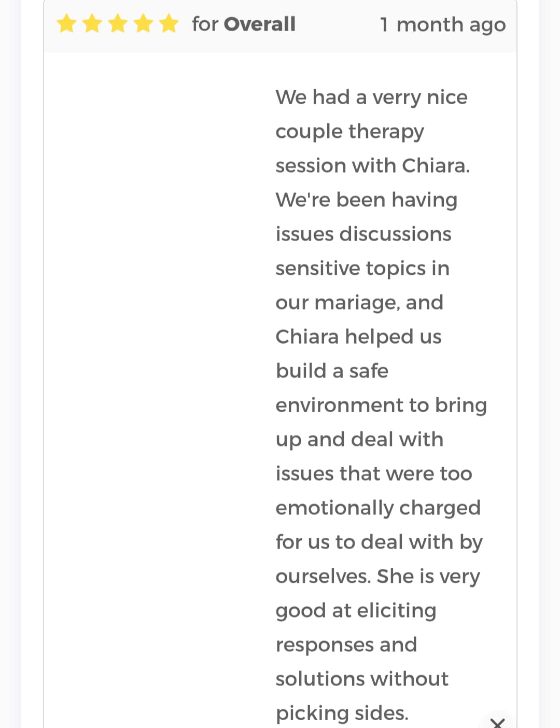
Task: Click the line 'sensitive topics in'
Action: pyautogui.click(x=362, y=269)
